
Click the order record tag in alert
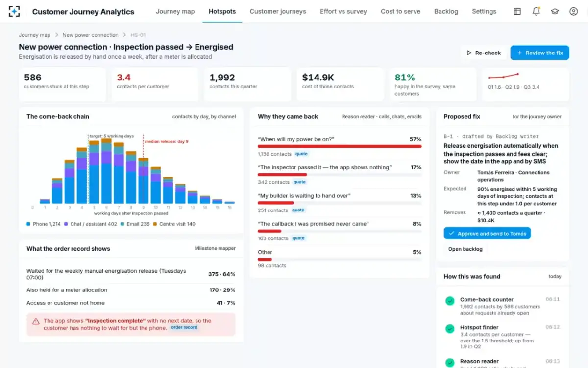point(184,327)
